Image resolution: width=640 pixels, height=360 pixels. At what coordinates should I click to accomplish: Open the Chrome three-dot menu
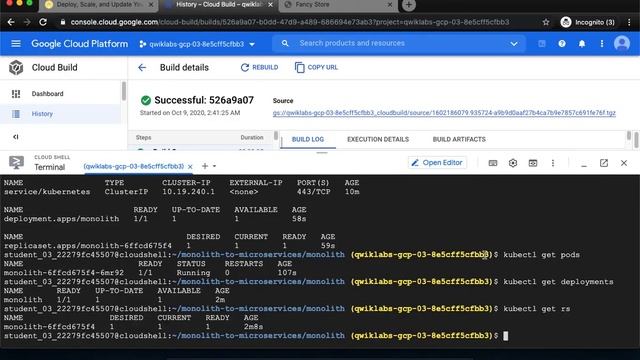(629, 22)
